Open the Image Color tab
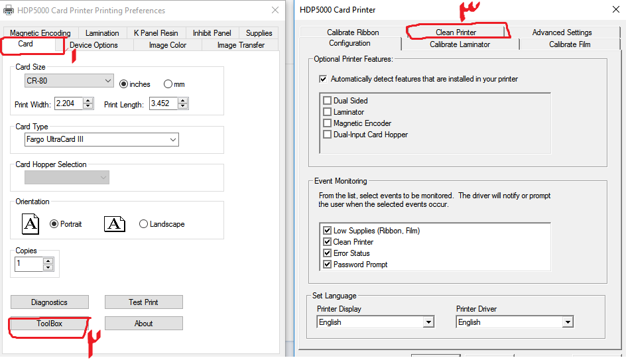Screen dimensions: 626x364 click(x=168, y=45)
